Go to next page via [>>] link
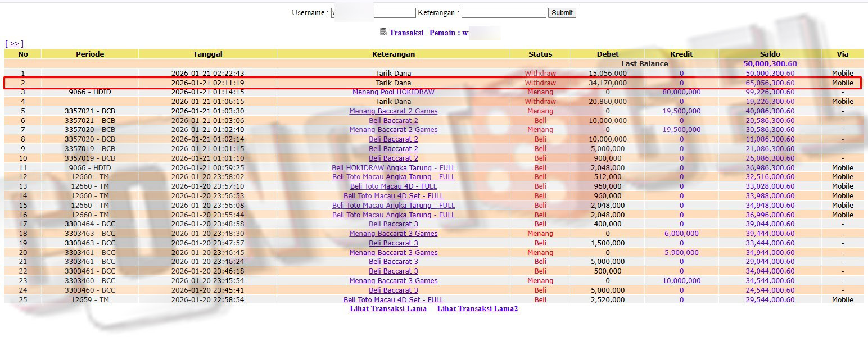The height and width of the screenshot is (346, 868). click(x=14, y=43)
